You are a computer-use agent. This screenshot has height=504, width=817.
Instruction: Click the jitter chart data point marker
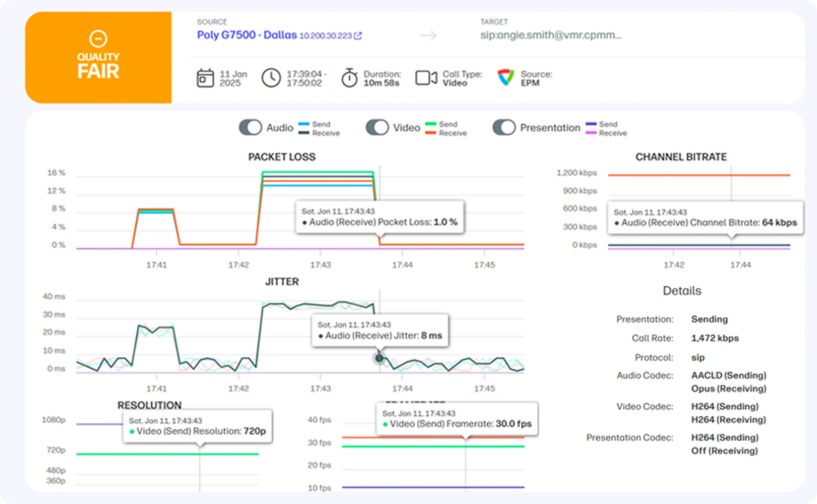pyautogui.click(x=379, y=358)
